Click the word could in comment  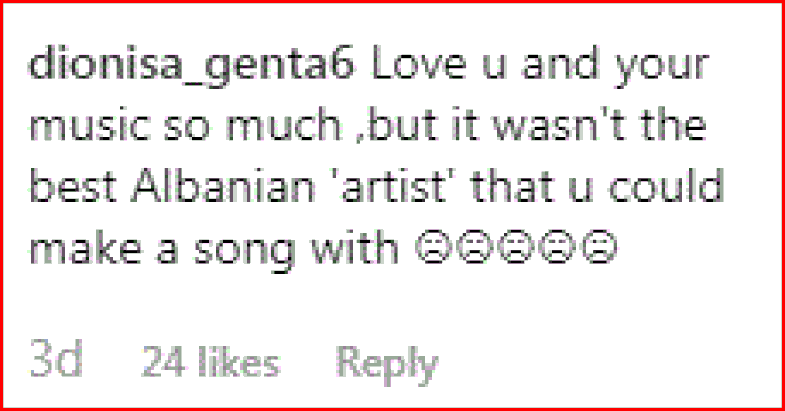(x=666, y=185)
